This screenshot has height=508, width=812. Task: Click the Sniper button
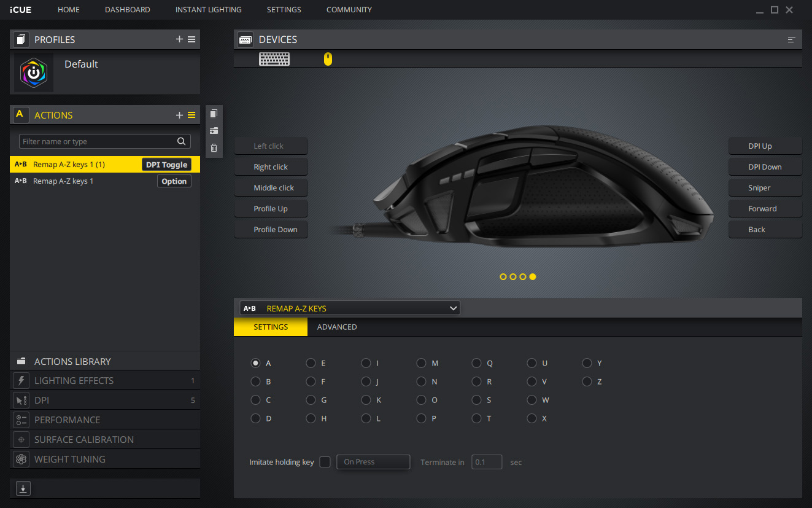coord(765,188)
